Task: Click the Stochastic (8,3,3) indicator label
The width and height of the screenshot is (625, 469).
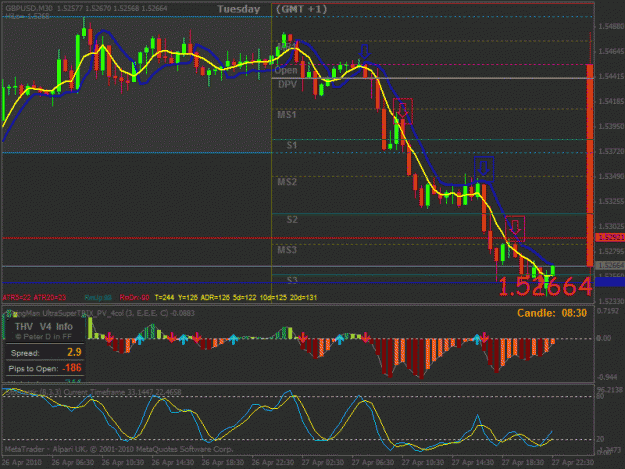Action: click(x=92, y=392)
